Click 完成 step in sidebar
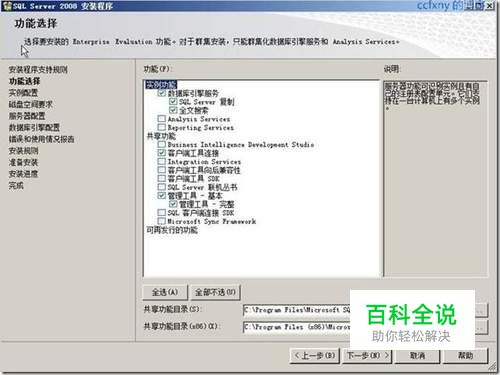 16,185
